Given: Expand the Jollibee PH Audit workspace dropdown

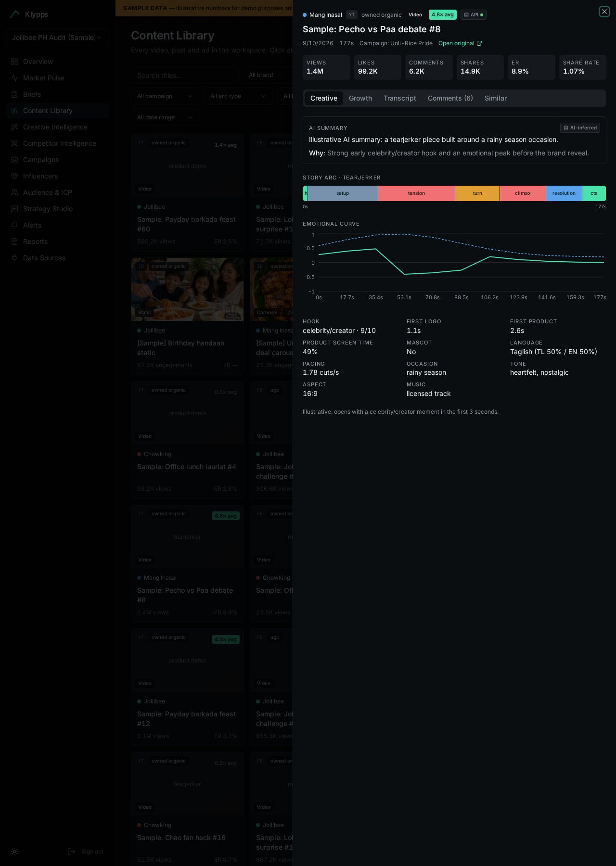Looking at the screenshot, I should click(57, 38).
